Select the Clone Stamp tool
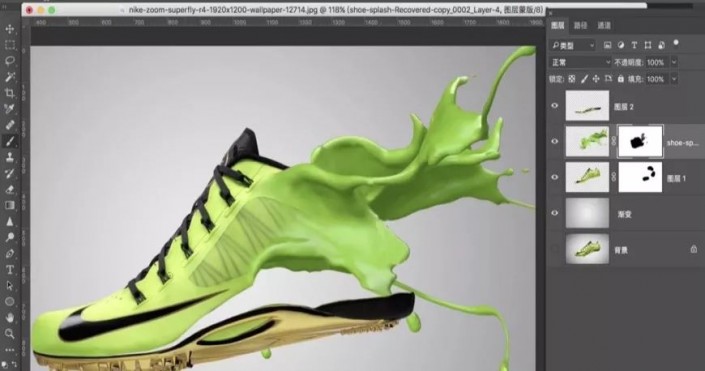This screenshot has height=371, width=705. pyautogui.click(x=9, y=157)
